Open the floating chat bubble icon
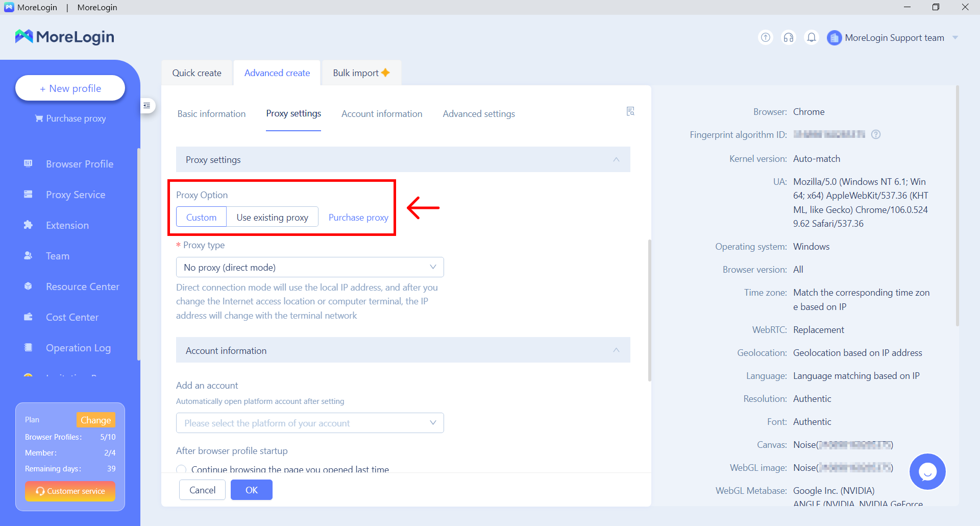 [x=927, y=471]
